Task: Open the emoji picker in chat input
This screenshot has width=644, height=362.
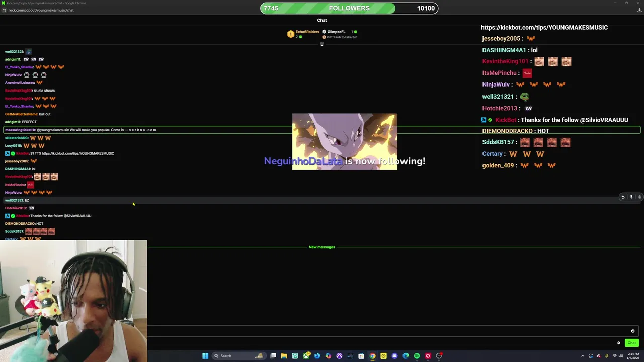Action: click(633, 331)
